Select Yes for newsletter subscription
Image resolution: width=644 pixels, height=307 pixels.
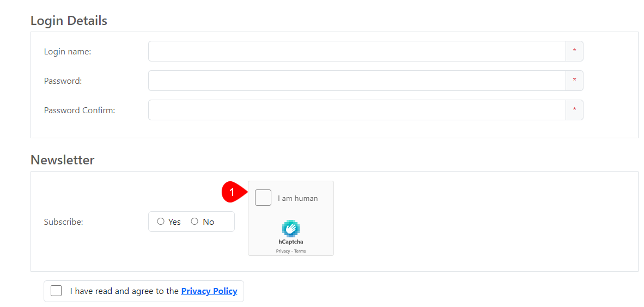(161, 222)
